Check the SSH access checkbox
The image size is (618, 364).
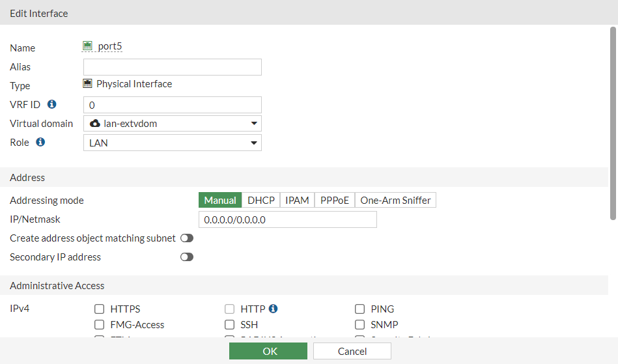coord(229,324)
